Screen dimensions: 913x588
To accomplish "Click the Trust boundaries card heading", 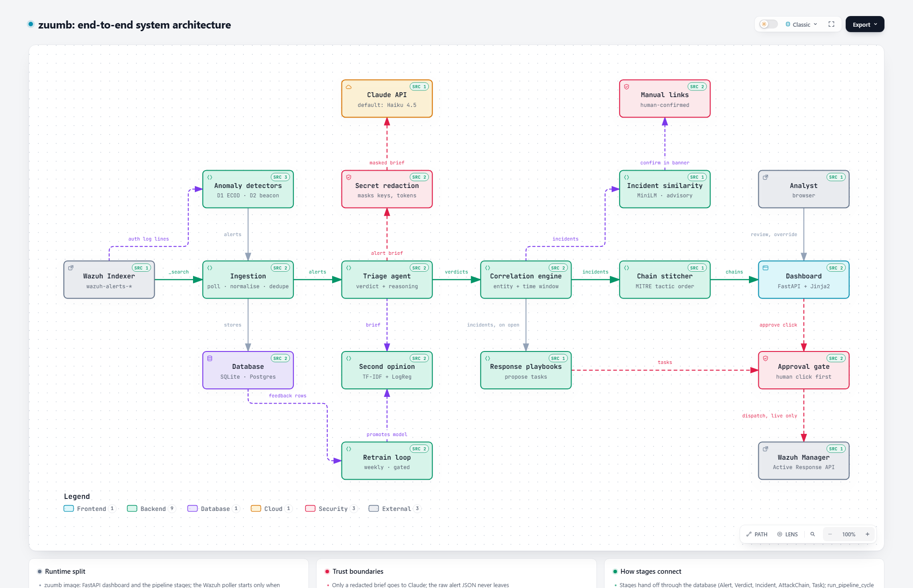I will 358,572.
